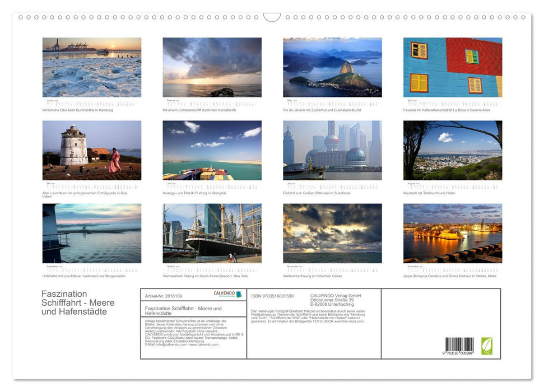Click the large Faszination Schifffahrt title
The width and height of the screenshot is (544, 392).
(x=74, y=303)
